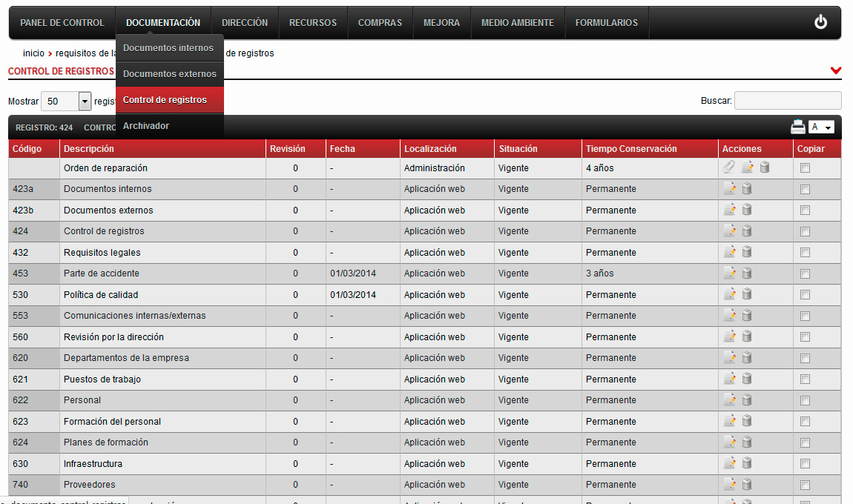853x504 pixels.
Task: Delete the Revisión por la dirección record
Action: tap(747, 336)
